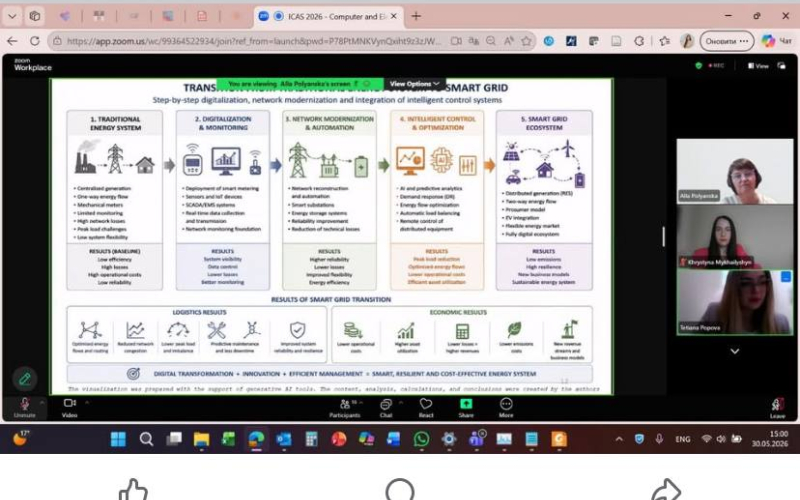This screenshot has width=800, height=500.
Task: Click the zoom magnifier icon in address bar
Action: coord(491,41)
